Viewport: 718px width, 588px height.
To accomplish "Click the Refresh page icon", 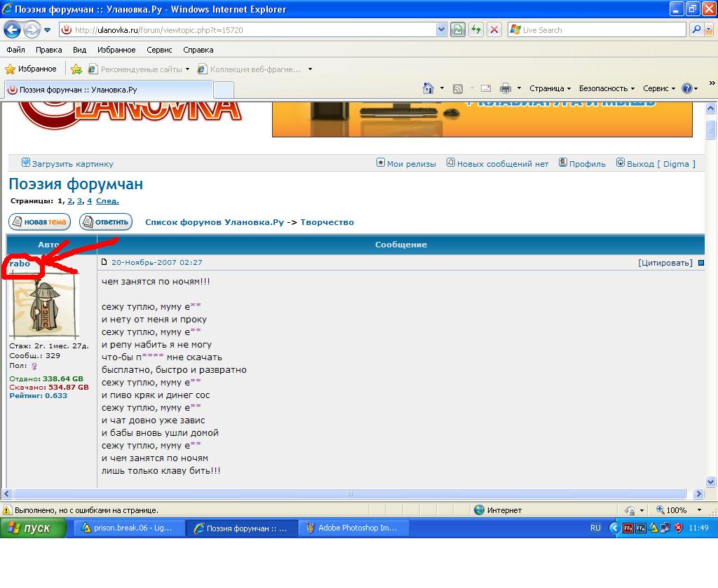I will click(x=477, y=29).
